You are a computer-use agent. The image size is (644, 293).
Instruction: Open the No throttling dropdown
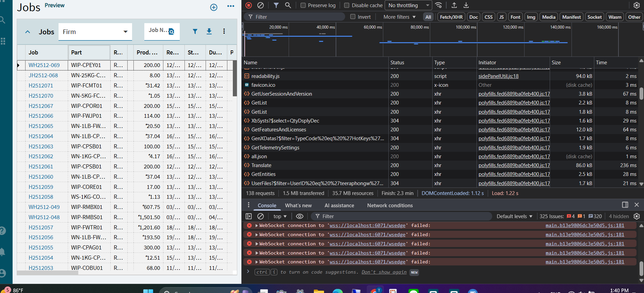tap(408, 5)
